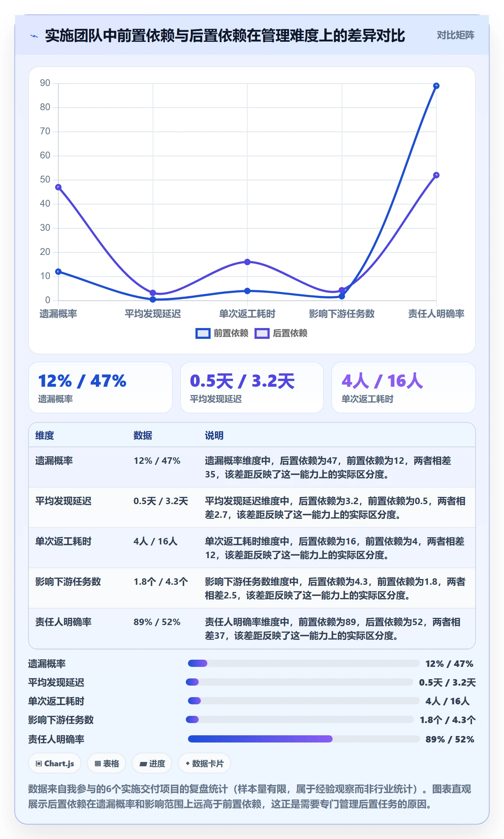504x839 pixels.
Task: Click the 影响下游任务数 progress bar
Action: tap(300, 719)
